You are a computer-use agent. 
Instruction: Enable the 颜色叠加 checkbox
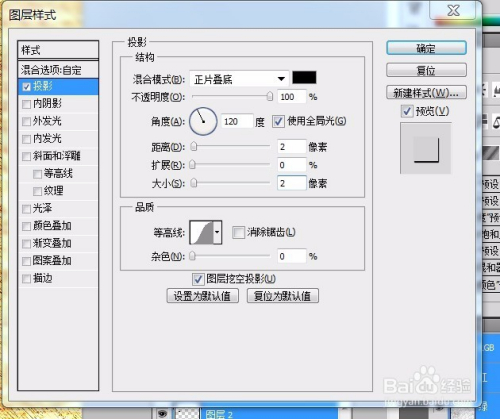click(26, 226)
